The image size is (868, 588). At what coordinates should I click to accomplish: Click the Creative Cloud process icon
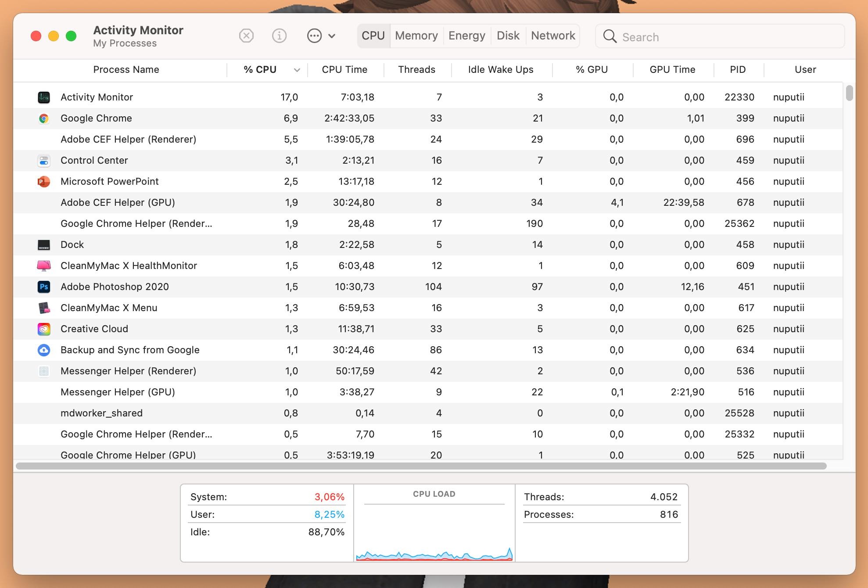pyautogui.click(x=44, y=329)
